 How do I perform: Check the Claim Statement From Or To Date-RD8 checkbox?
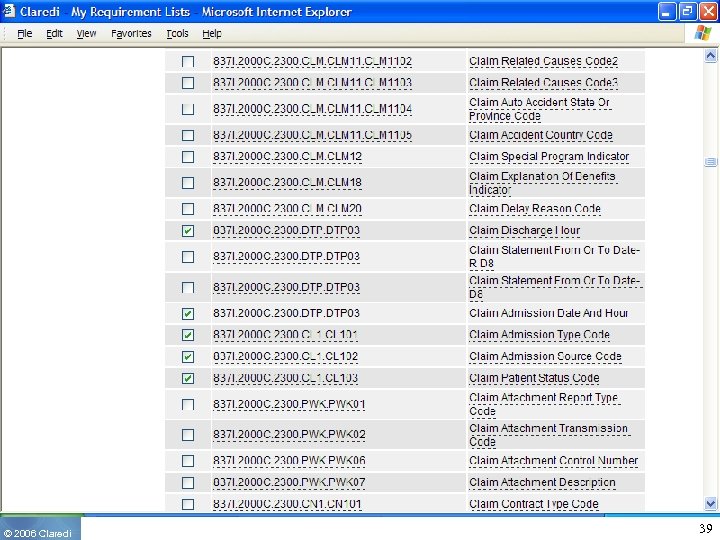[188, 257]
